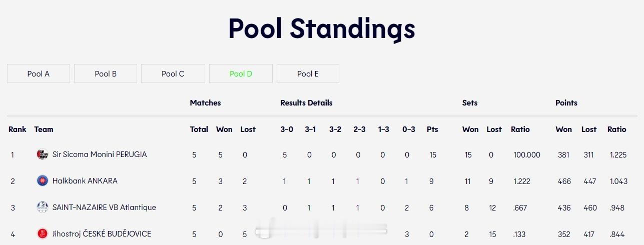Click the Pool Standings heading
Image resolution: width=644 pixels, height=245 pixels.
point(322,28)
